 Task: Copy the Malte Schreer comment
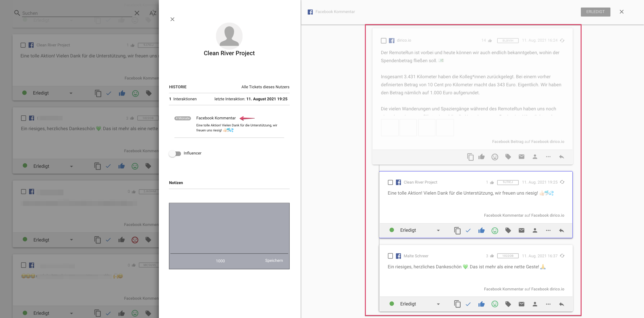(x=457, y=304)
